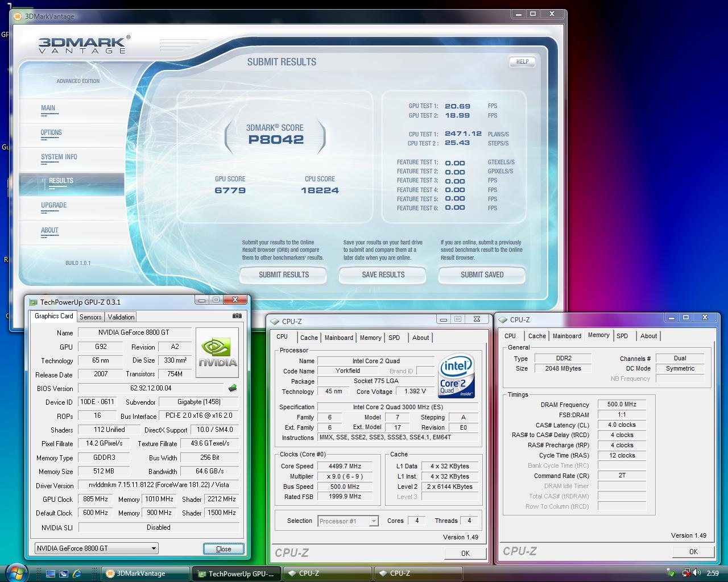
Task: Click Switch between windows quick launch icon
Action: pos(64,573)
